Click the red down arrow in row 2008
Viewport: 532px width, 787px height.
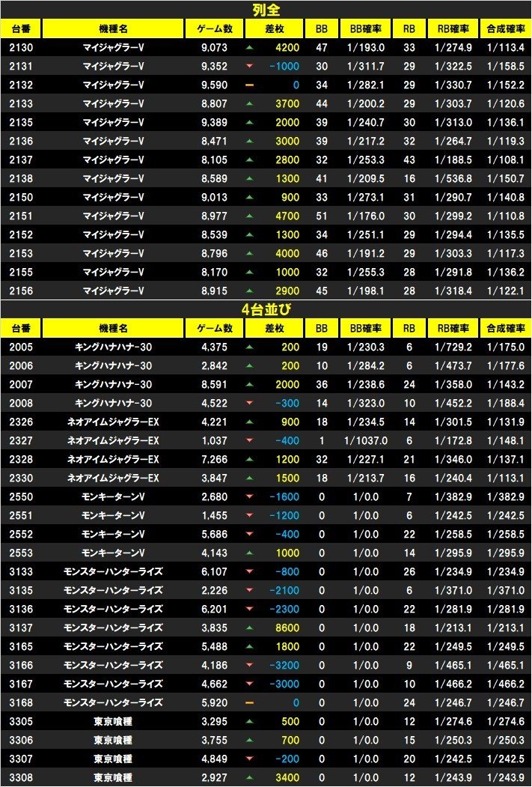250,403
